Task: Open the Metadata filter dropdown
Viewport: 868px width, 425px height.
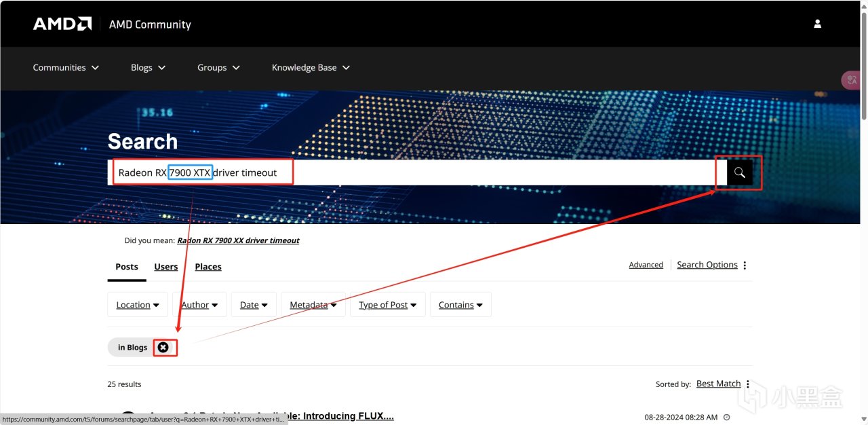Action: click(x=313, y=305)
